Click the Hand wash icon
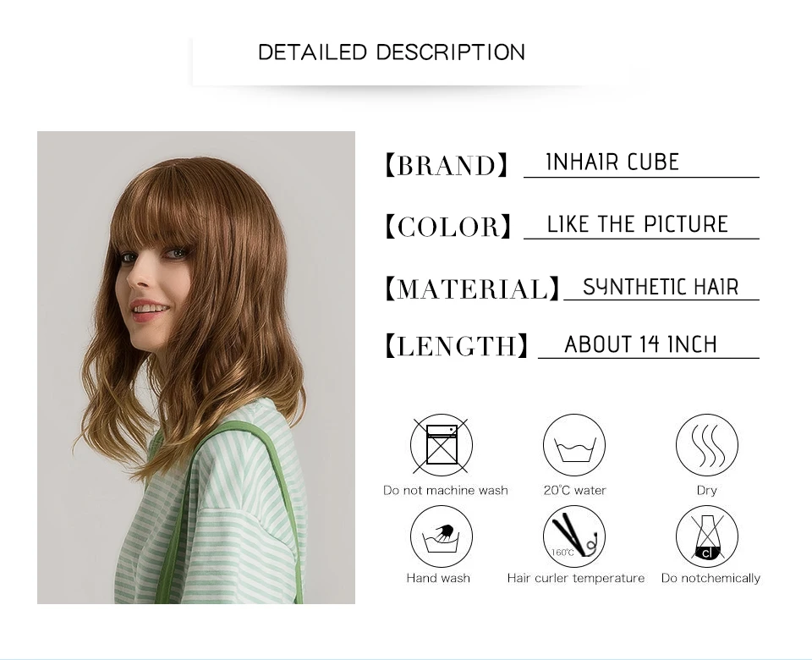 [x=442, y=536]
